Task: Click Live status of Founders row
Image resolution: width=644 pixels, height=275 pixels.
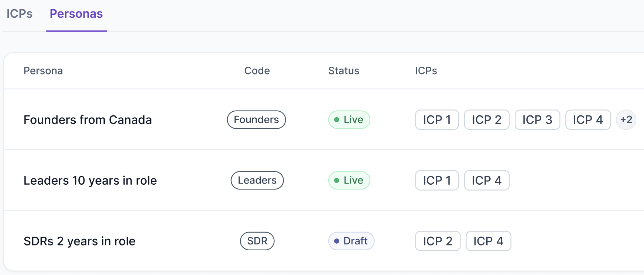Action: coord(349,120)
